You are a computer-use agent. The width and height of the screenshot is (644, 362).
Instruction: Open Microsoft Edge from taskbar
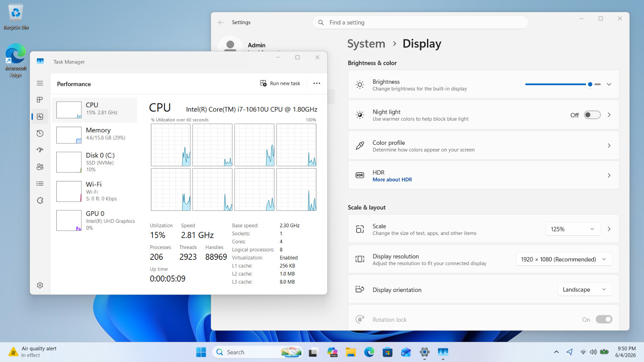click(369, 352)
